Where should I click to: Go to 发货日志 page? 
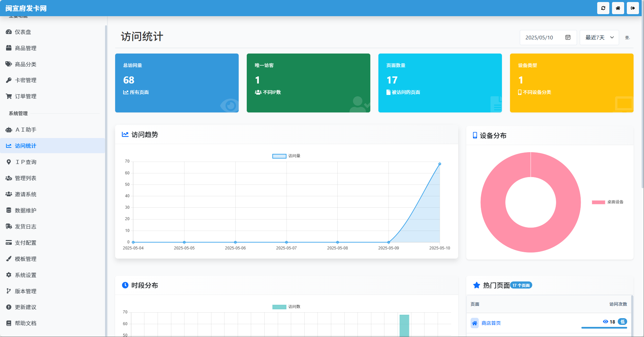53,227
